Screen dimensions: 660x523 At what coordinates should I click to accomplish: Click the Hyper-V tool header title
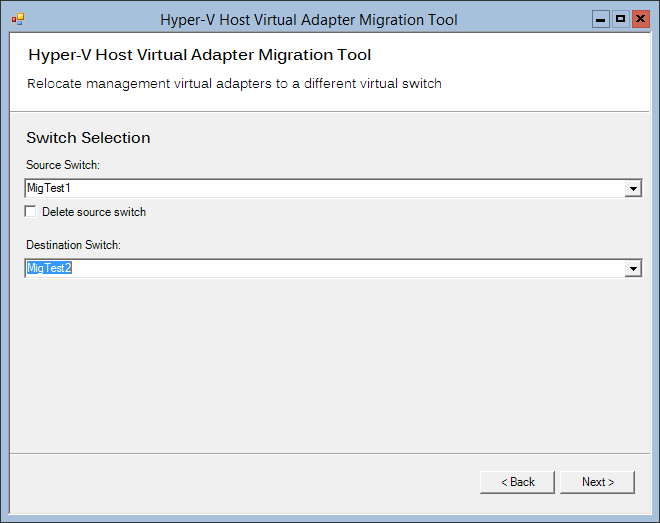200,55
